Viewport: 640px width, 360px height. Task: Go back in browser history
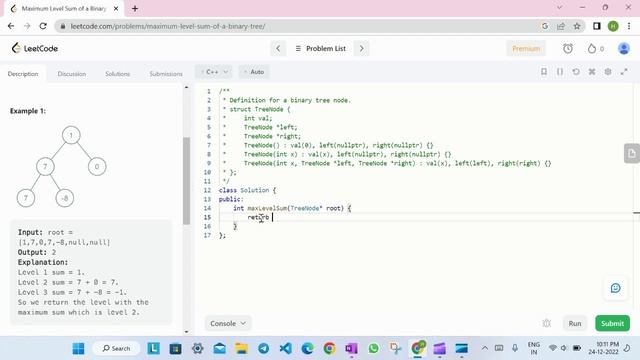point(11,26)
